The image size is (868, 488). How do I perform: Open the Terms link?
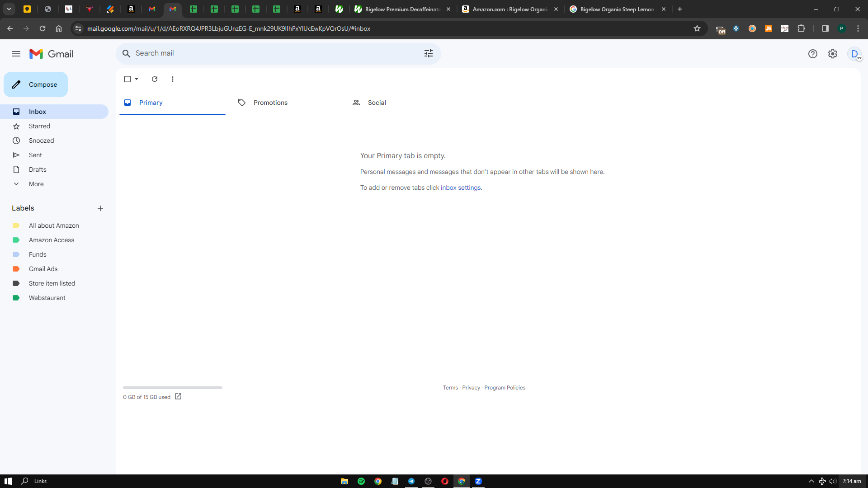[450, 388]
